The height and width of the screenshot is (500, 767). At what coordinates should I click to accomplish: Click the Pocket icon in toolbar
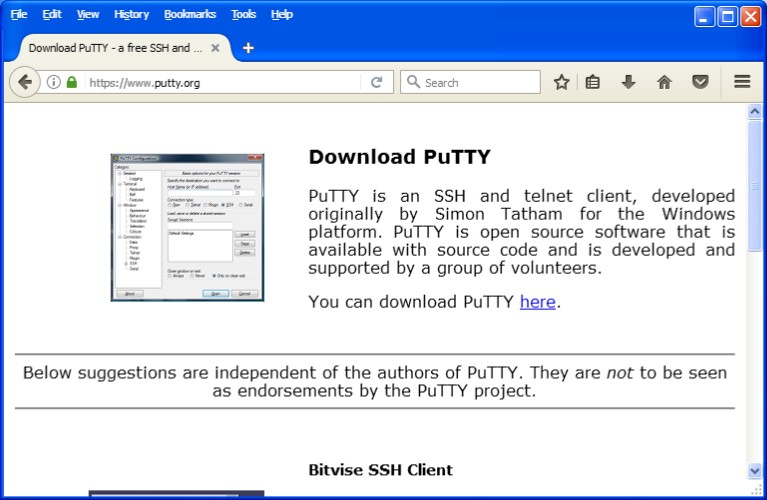(x=700, y=82)
